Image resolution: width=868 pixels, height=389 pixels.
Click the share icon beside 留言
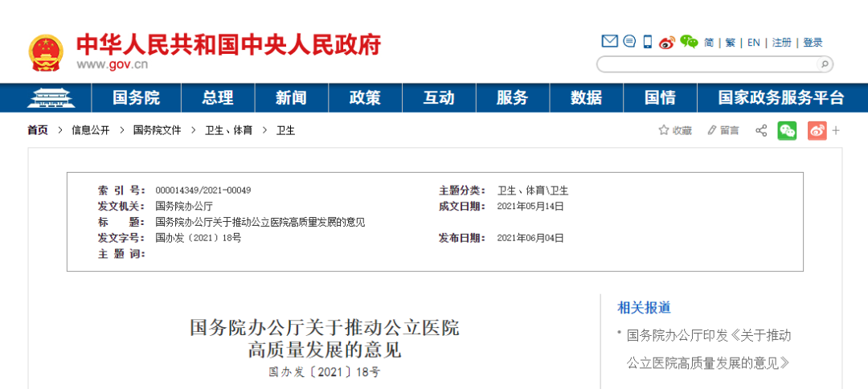click(761, 130)
